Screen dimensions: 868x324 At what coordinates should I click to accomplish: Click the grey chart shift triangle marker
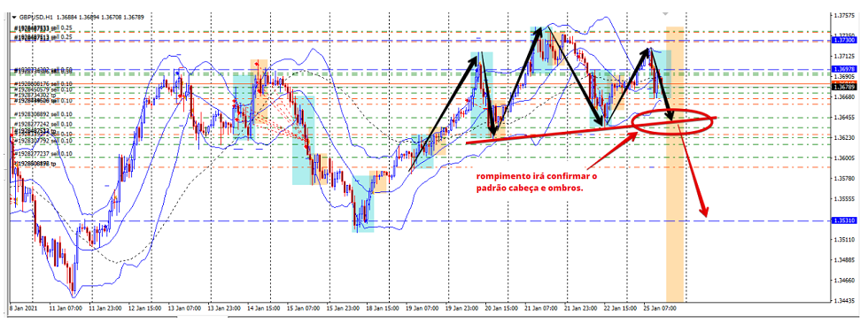pyautogui.click(x=666, y=12)
